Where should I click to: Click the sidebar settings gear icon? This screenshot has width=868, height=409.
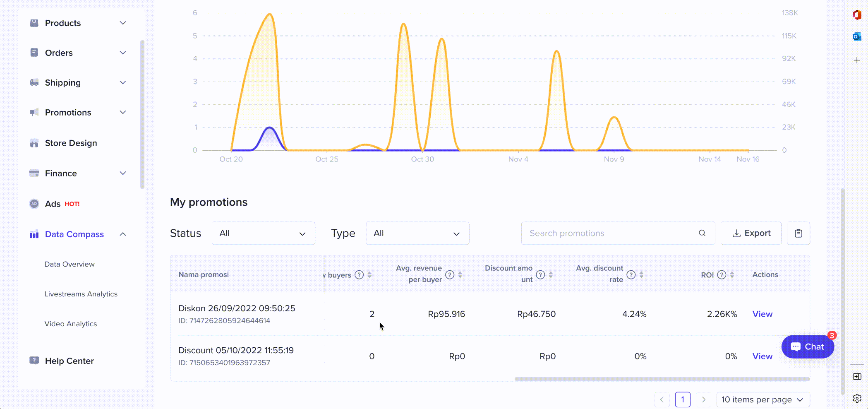point(857,398)
